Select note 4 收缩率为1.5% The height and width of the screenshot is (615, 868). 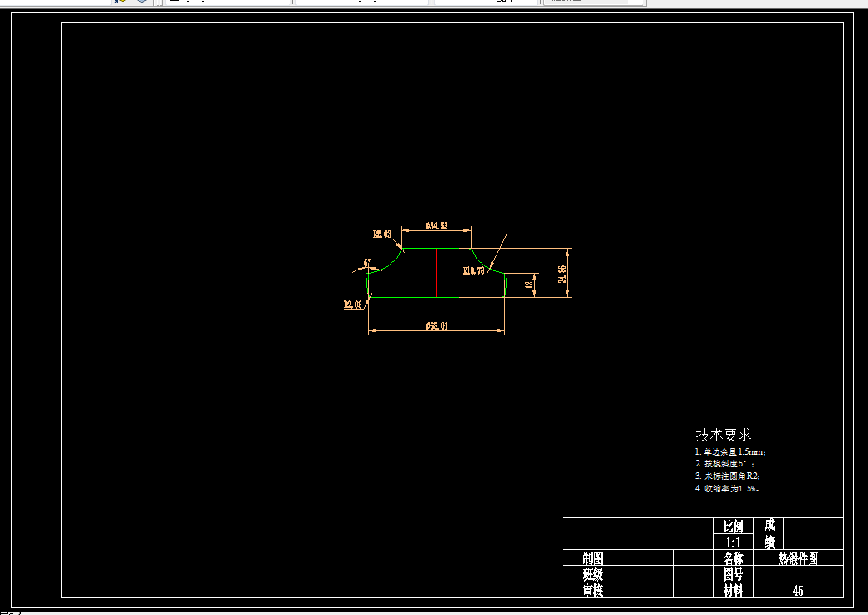click(727, 489)
